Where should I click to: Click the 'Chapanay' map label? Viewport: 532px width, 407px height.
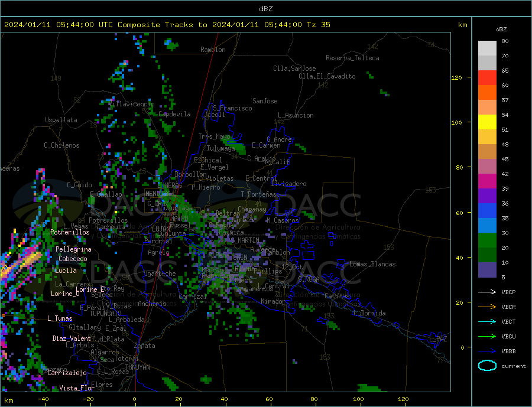point(252,209)
